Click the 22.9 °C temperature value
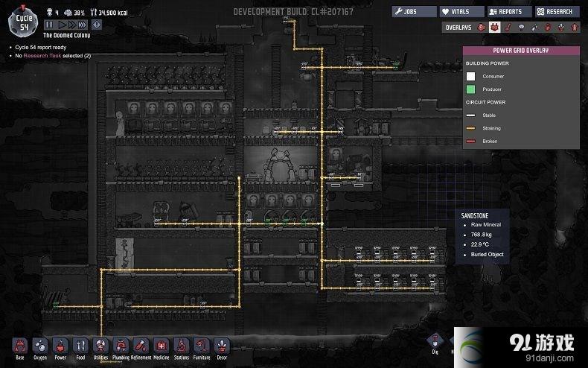This screenshot has width=588, height=368. tap(480, 244)
